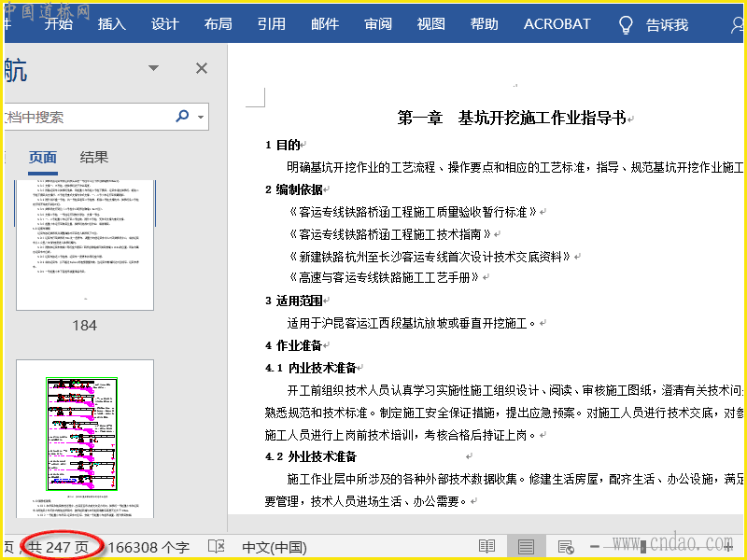Screen dimensions: 747x560
Task: Click the zoom out minus button
Action: pyautogui.click(x=595, y=547)
